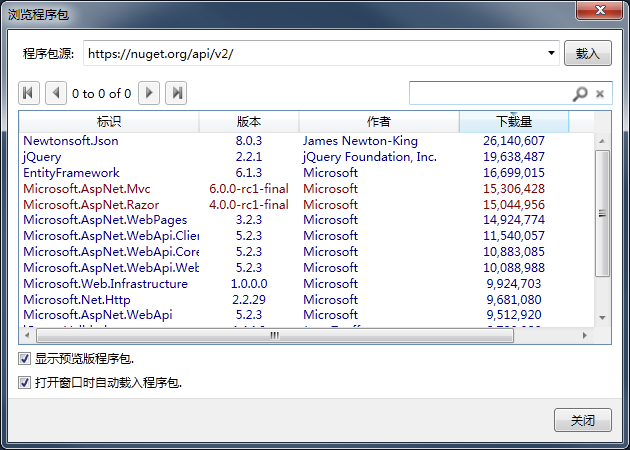The width and height of the screenshot is (630, 450).
Task: Click the vertical scrollbar down arrow
Action: [x=602, y=318]
